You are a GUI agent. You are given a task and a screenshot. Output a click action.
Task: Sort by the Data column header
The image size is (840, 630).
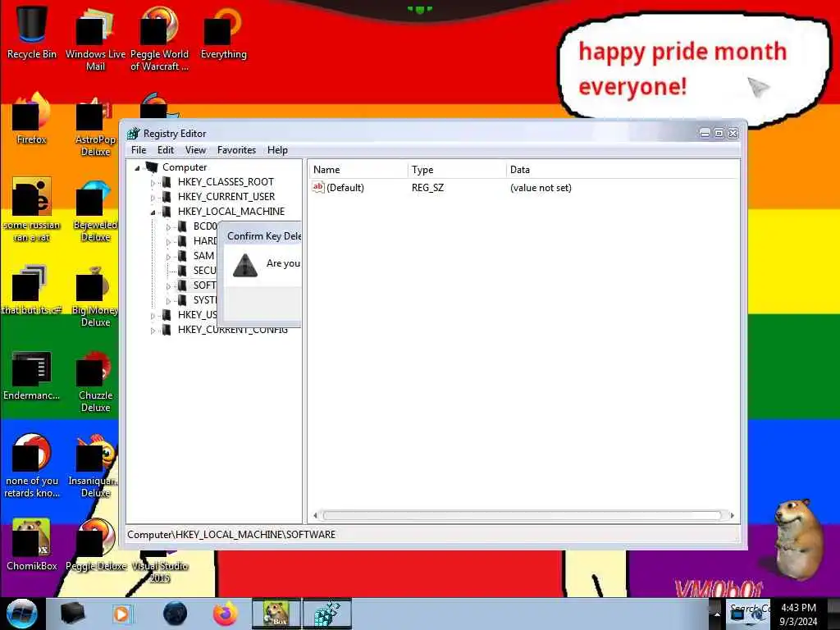click(x=623, y=170)
